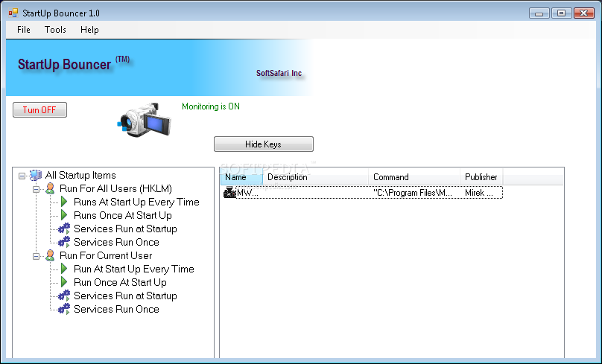Maximize the StartUp Bouncer window
This screenshot has height=364, width=602.
561,13
